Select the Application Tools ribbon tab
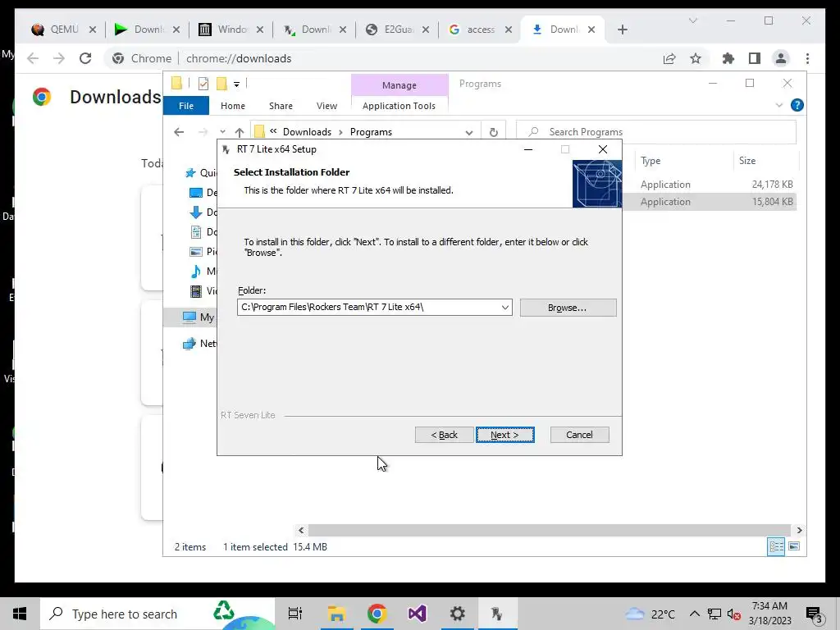 [x=399, y=106]
